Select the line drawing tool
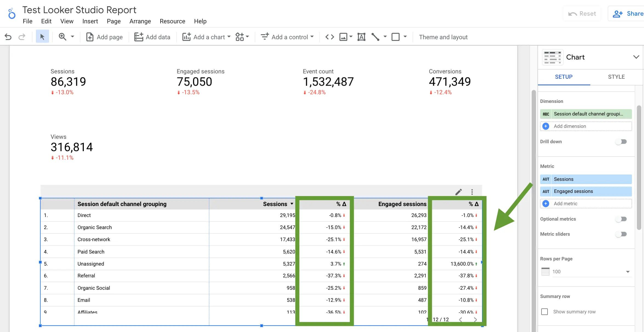644x332 pixels. pos(375,37)
